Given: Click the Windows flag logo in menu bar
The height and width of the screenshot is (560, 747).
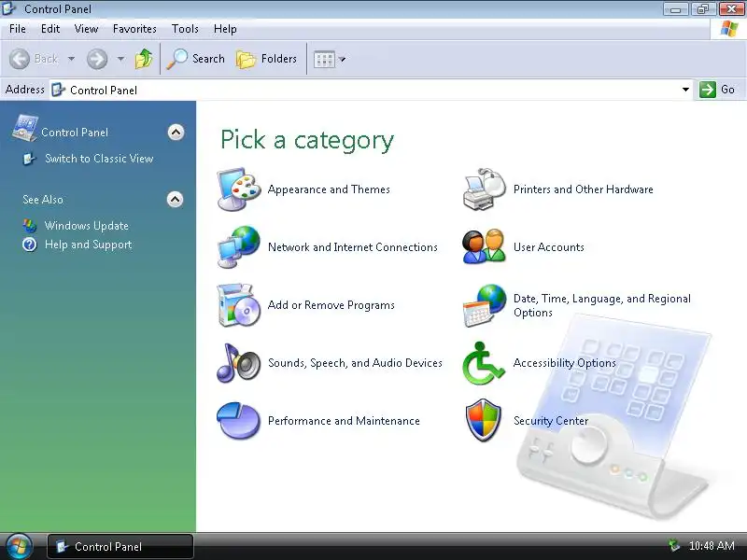Looking at the screenshot, I should point(729,29).
